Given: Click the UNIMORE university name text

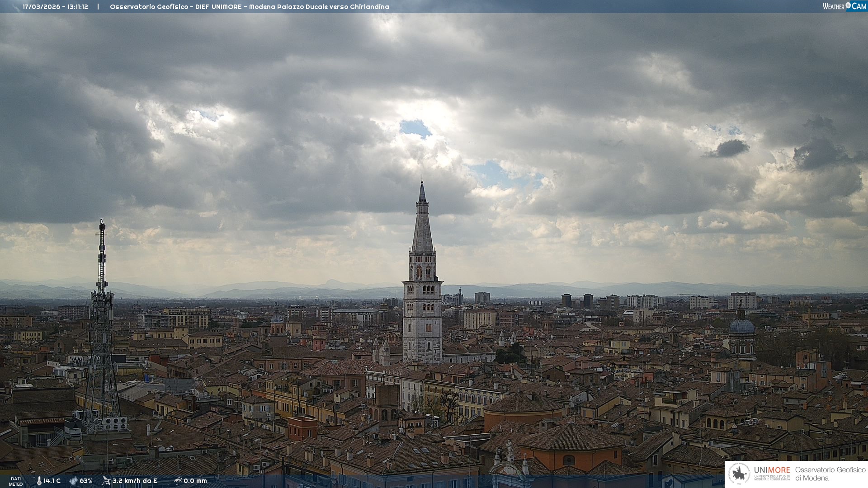Looking at the screenshot, I should click(x=772, y=470).
